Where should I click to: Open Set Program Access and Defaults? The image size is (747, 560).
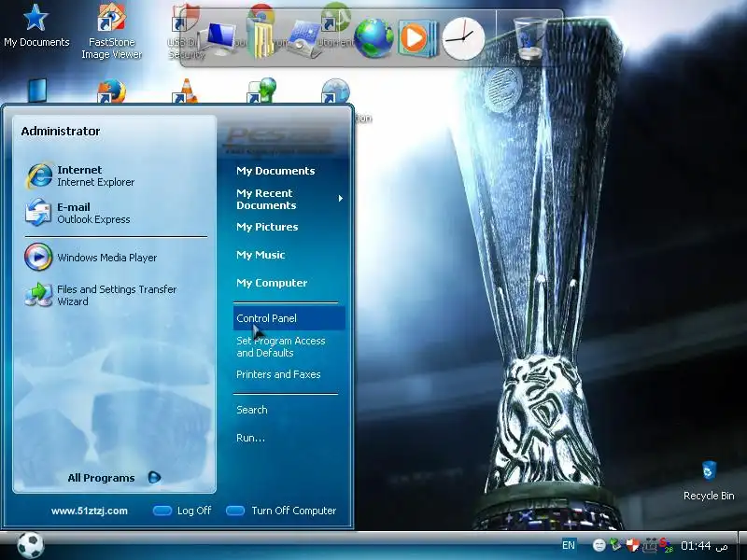coord(281,346)
